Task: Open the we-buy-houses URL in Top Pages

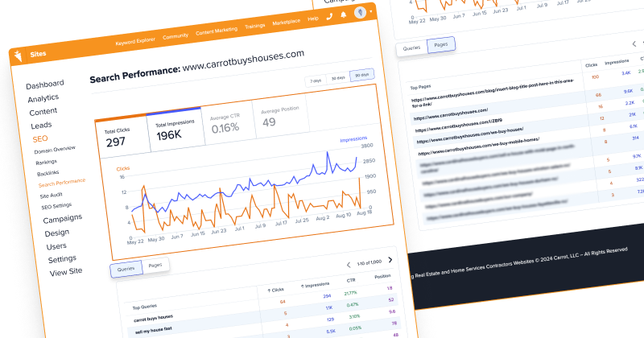Action: 470,135
